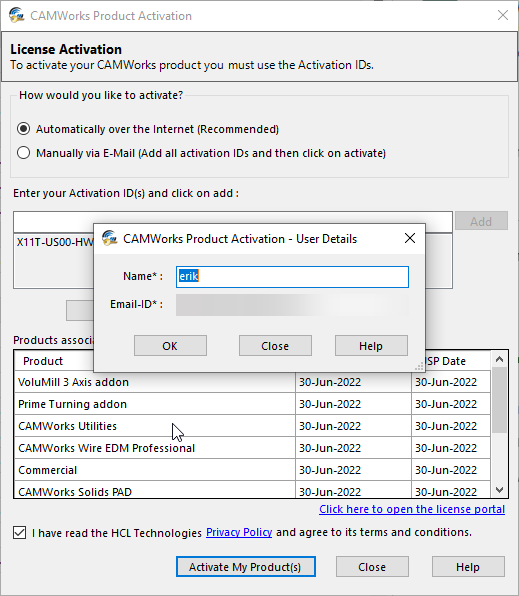Toggle the Privacy Policy agreement checkbox
519x596 pixels.
click(19, 533)
